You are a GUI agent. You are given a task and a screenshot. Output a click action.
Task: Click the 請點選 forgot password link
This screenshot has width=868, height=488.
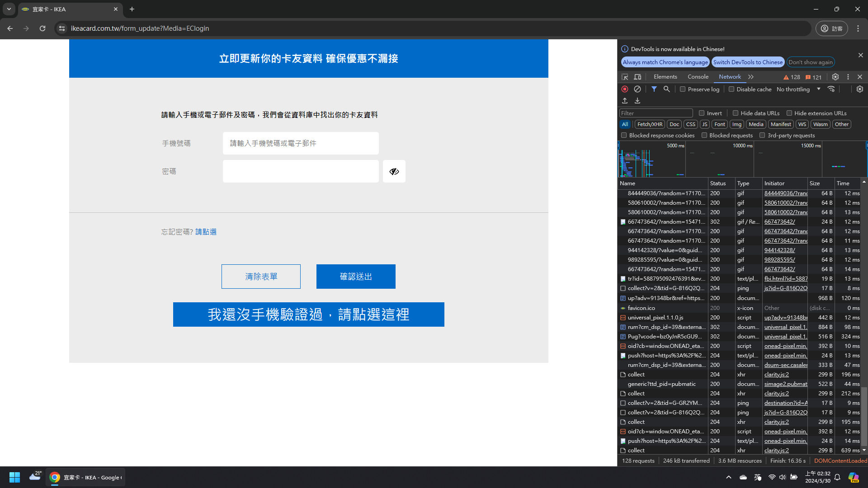coord(206,232)
